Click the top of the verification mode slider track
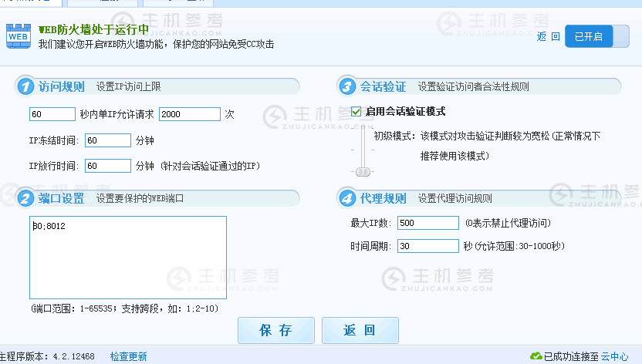The image size is (642, 364). click(x=363, y=130)
